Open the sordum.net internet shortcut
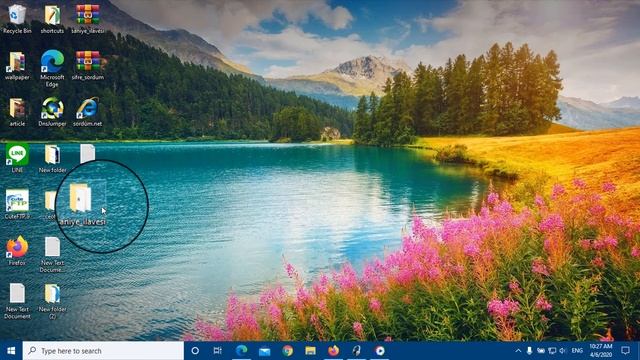 tap(87, 112)
